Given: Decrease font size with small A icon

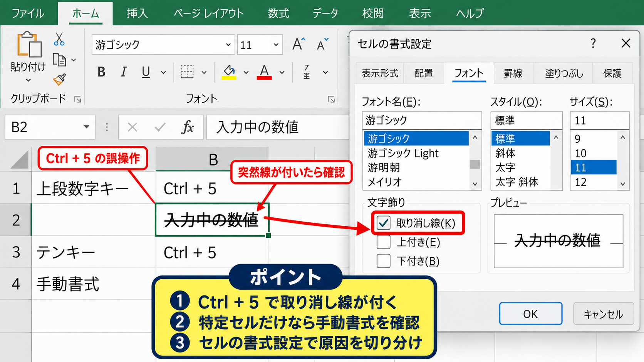Looking at the screenshot, I should click(323, 45).
